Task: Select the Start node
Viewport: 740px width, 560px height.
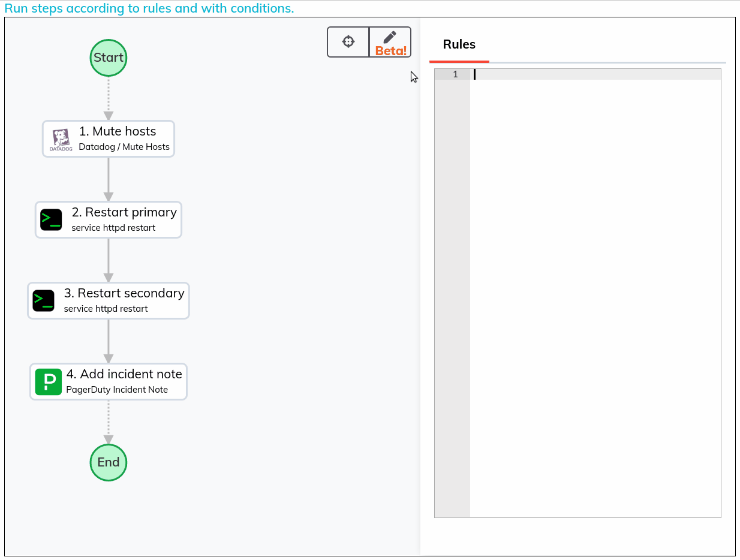Action: 109,58
